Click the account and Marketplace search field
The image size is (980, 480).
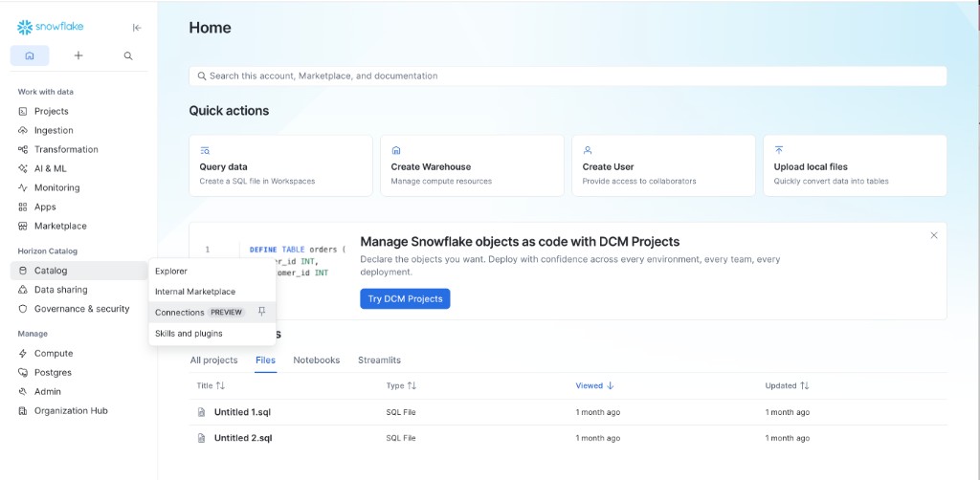[x=568, y=76]
